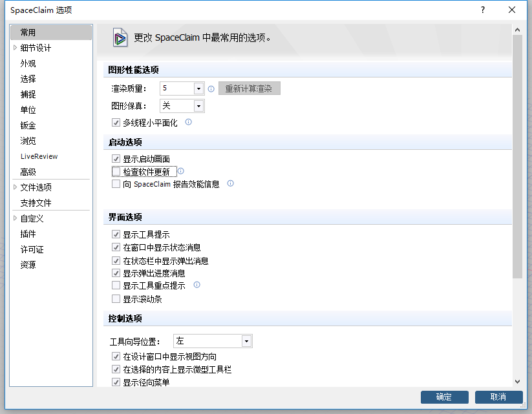Select LiveReview category
532x414 pixels.
(x=39, y=156)
